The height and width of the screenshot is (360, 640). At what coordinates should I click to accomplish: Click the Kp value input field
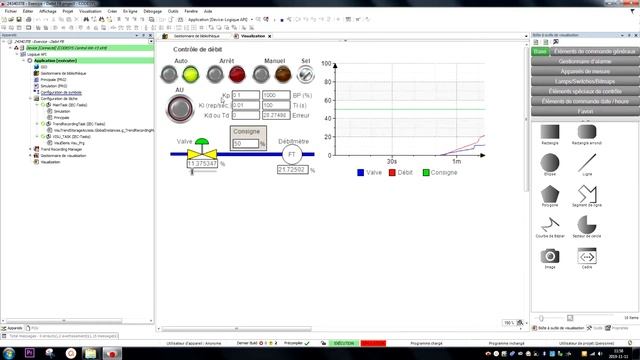(x=246, y=95)
